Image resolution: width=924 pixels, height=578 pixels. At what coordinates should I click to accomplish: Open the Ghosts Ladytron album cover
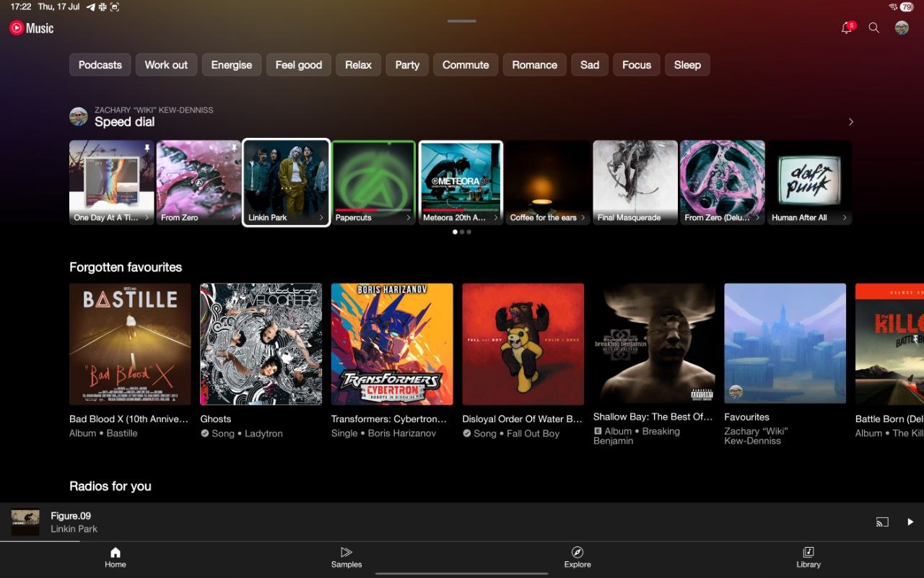[x=261, y=344]
